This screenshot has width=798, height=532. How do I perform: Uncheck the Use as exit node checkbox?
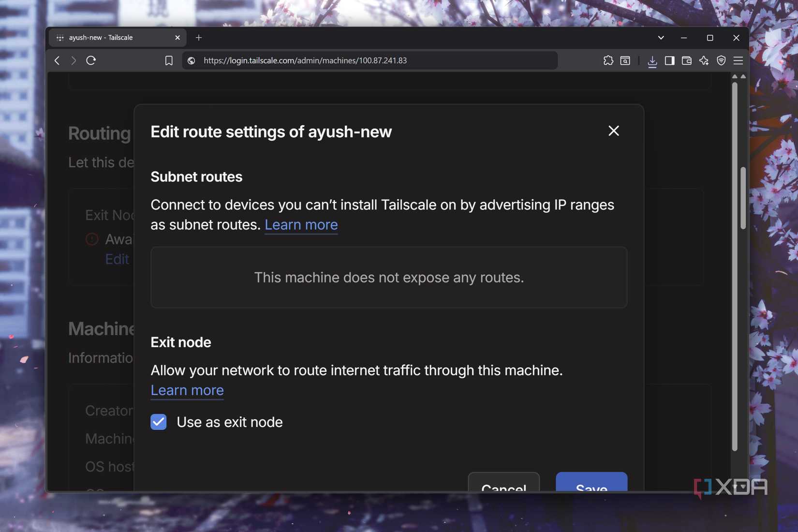tap(159, 422)
